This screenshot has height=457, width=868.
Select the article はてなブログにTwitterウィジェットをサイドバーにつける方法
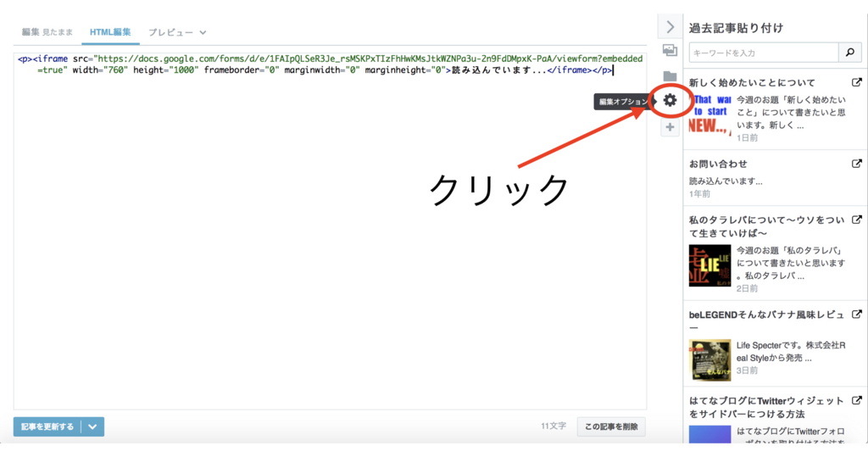point(766,407)
